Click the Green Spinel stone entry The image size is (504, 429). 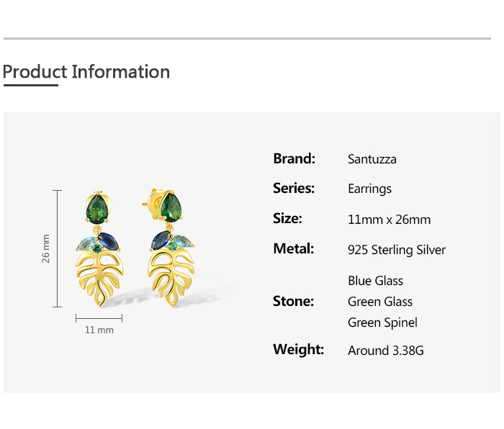pos(382,322)
